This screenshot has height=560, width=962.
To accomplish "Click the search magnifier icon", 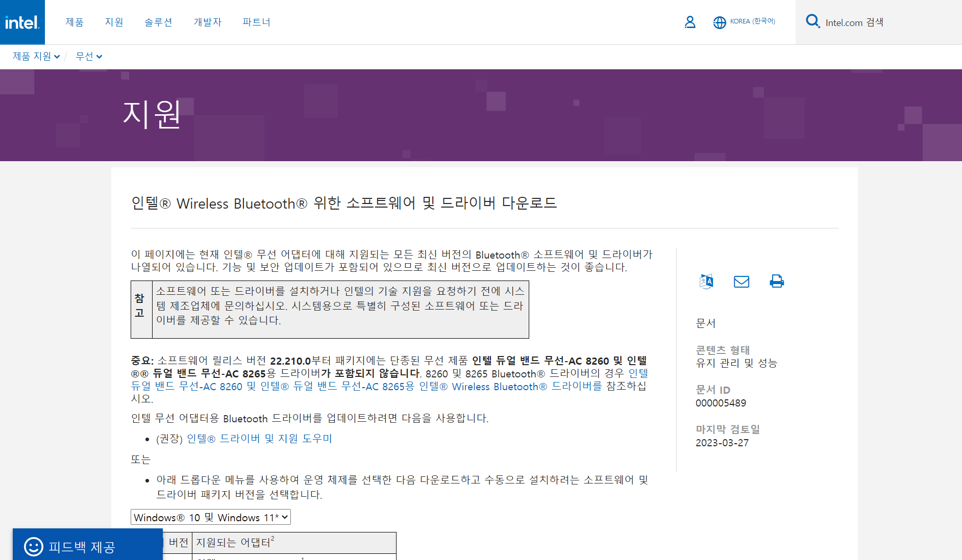I will click(x=812, y=21).
